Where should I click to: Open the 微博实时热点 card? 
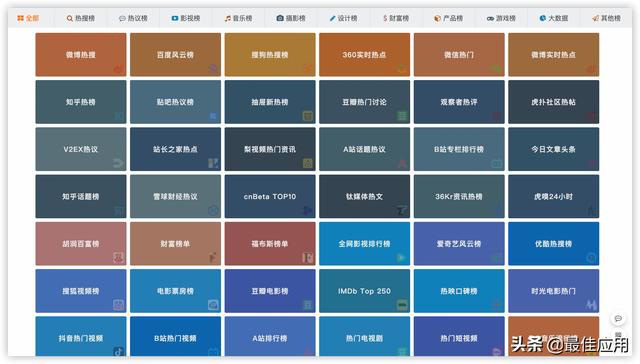tap(553, 55)
